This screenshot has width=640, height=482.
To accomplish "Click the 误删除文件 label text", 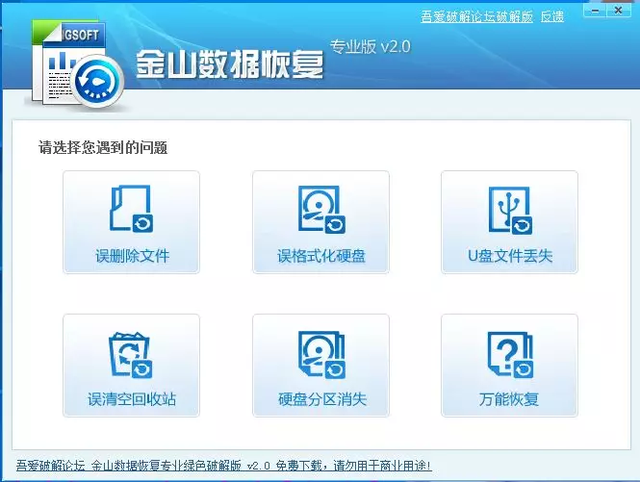I will (132, 256).
